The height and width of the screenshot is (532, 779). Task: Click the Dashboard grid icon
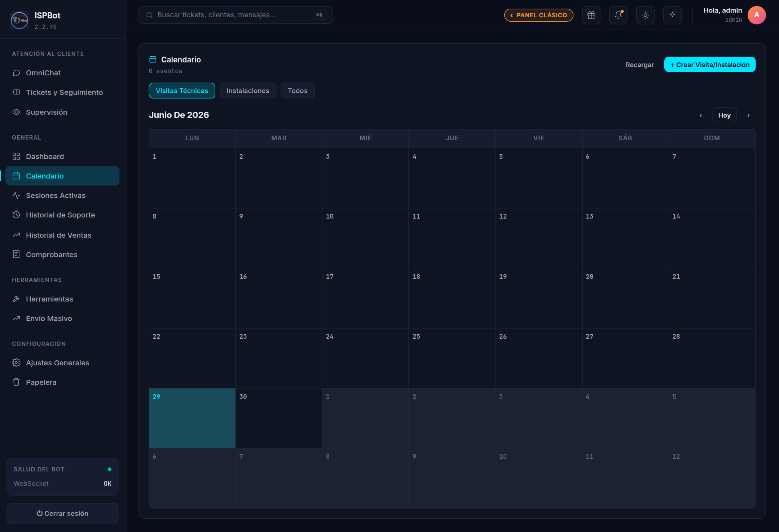[x=16, y=157]
